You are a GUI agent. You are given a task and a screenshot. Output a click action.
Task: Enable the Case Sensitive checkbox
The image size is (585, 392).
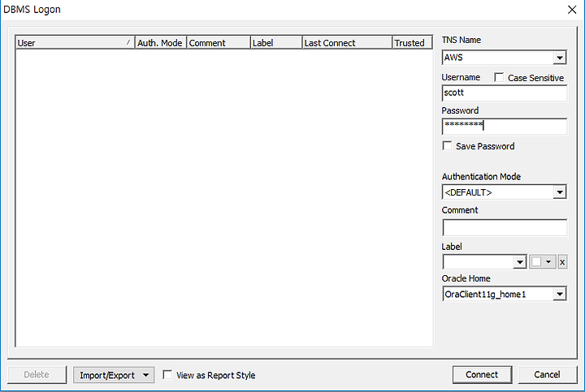click(499, 77)
